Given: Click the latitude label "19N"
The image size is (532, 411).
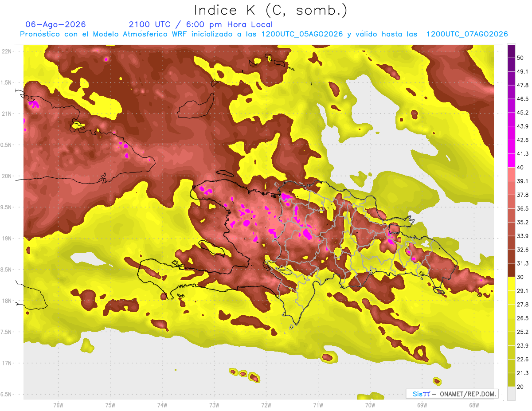Looking at the screenshot, I should 7,239.
